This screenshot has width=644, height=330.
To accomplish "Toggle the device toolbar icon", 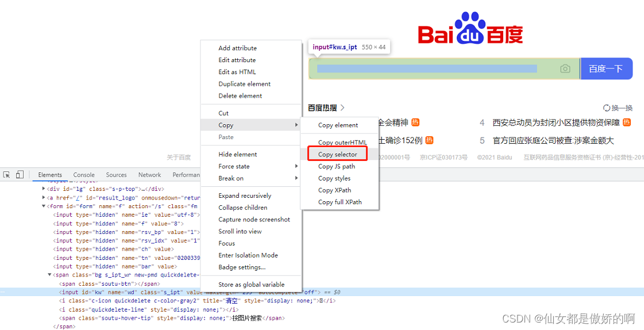I will 20,175.
